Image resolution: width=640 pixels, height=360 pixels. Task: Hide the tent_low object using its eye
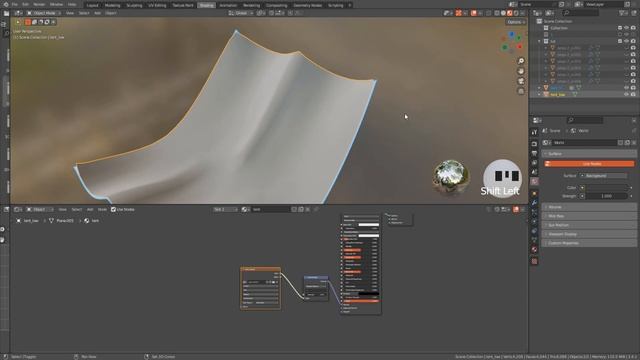click(x=626, y=94)
